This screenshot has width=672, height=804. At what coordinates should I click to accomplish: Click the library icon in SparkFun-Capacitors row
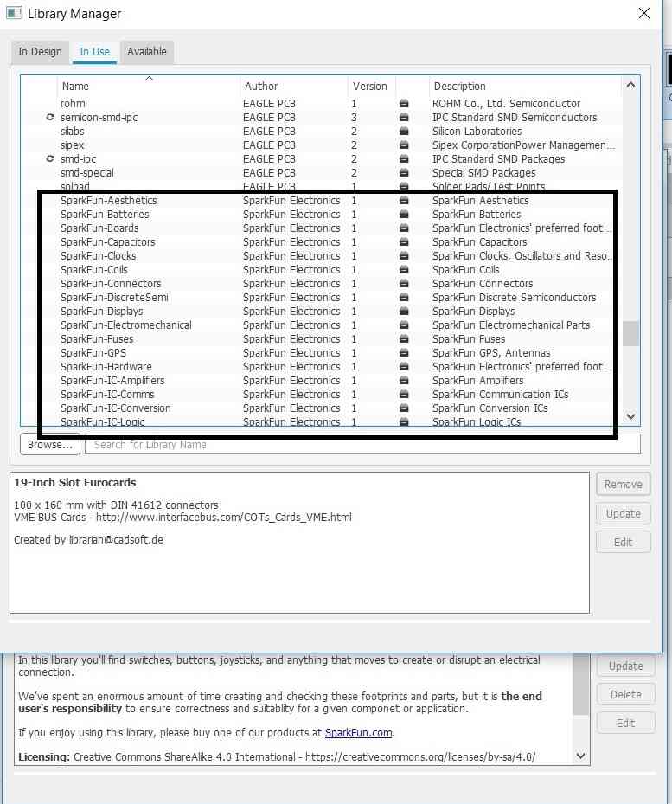point(404,242)
